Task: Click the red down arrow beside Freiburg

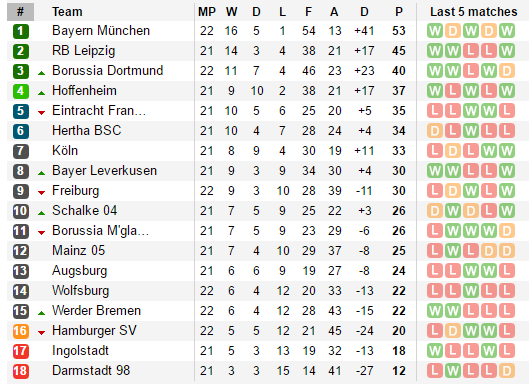Action: [x=41, y=193]
